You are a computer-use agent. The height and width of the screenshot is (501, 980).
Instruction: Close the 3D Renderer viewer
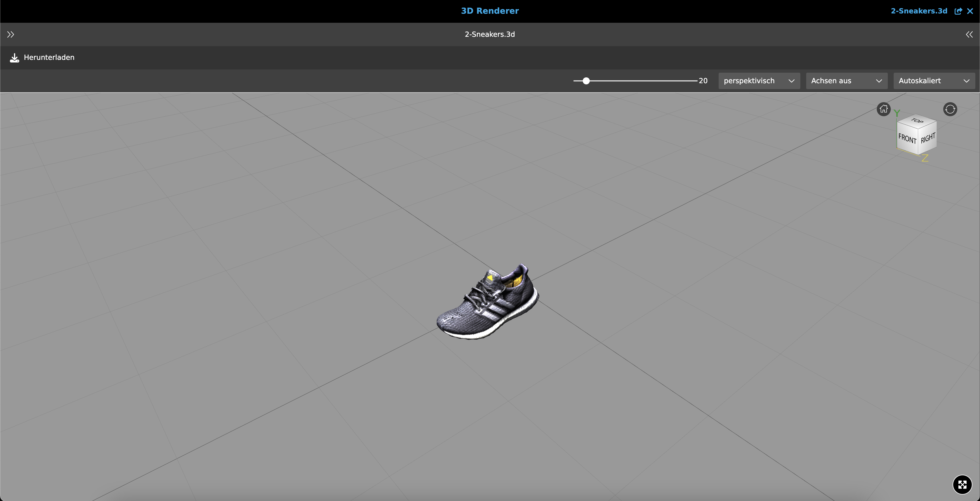pyautogui.click(x=970, y=11)
